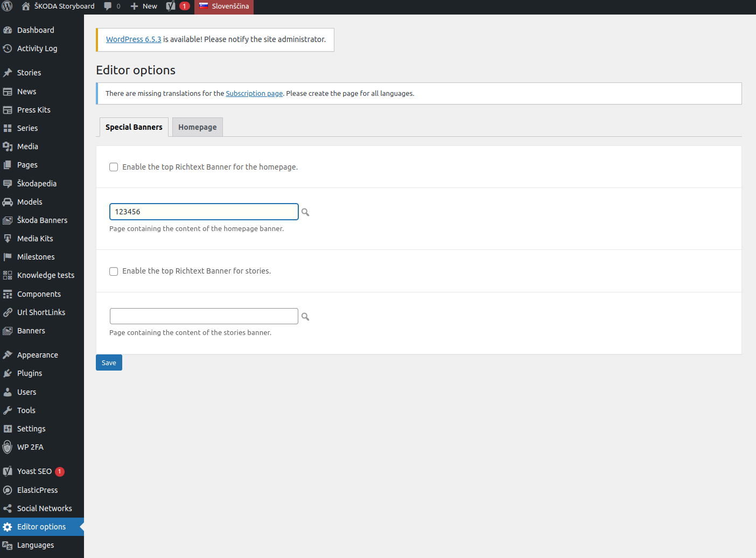Open the ElasticPress menu
This screenshot has width=756, height=558.
point(42,490)
